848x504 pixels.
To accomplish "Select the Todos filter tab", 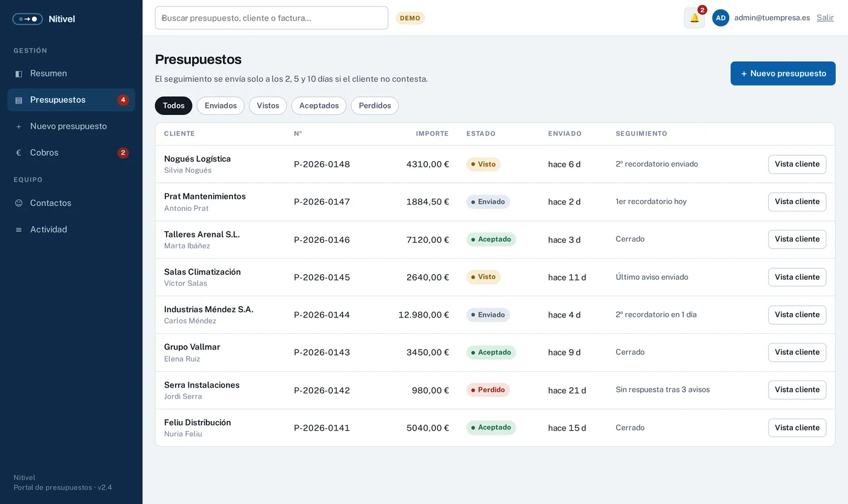I will click(x=174, y=105).
